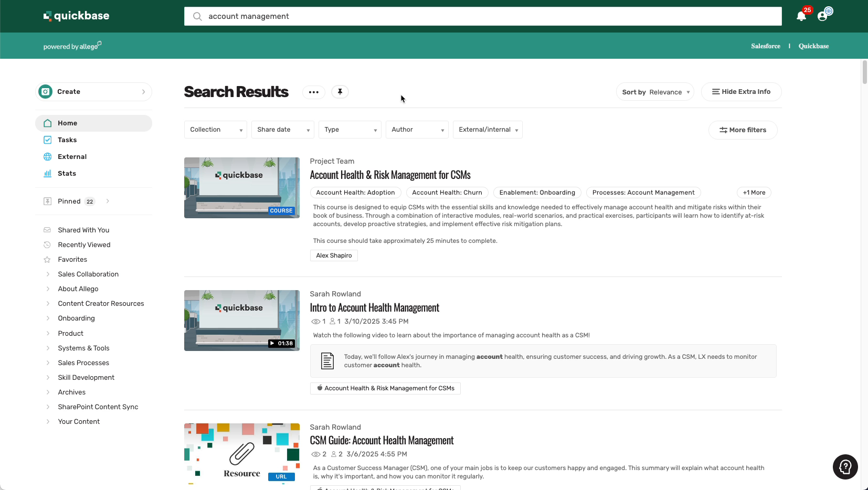Open the help bubble in bottom right corner
The height and width of the screenshot is (490, 868).
(845, 467)
